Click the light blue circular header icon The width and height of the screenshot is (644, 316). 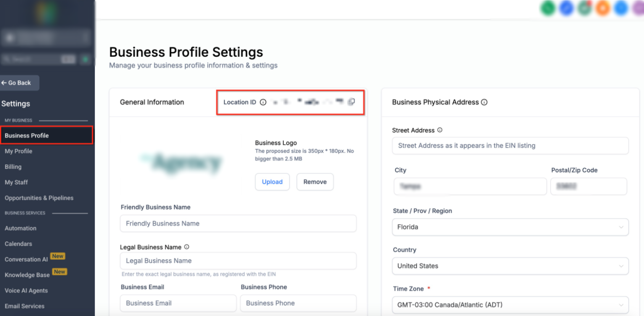[x=621, y=8]
